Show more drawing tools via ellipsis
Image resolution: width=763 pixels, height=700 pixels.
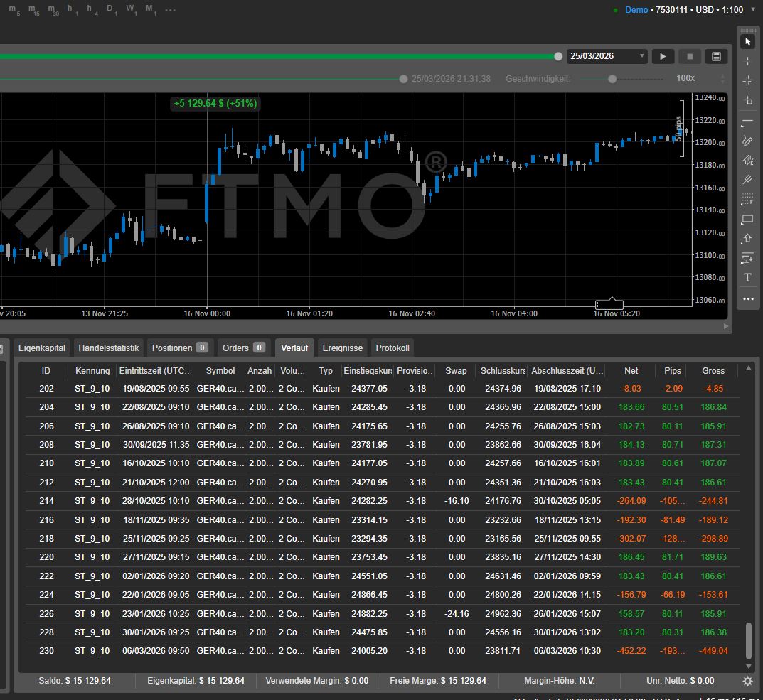point(747,299)
